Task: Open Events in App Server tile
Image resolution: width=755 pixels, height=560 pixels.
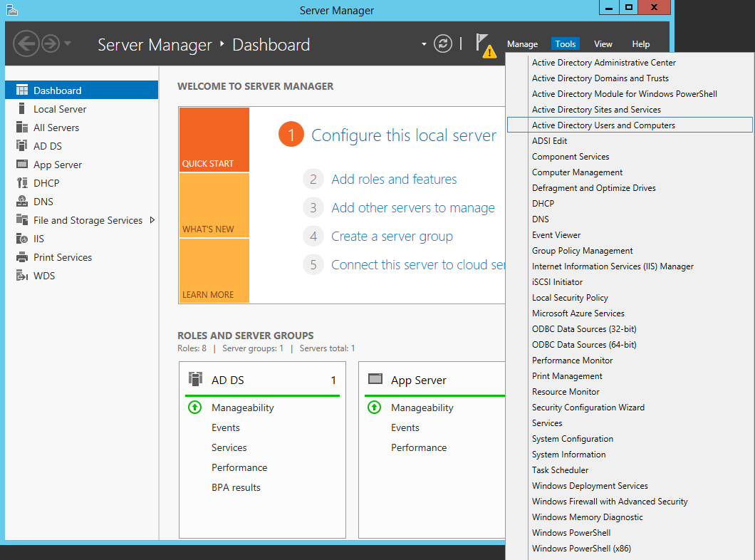Action: [x=405, y=427]
